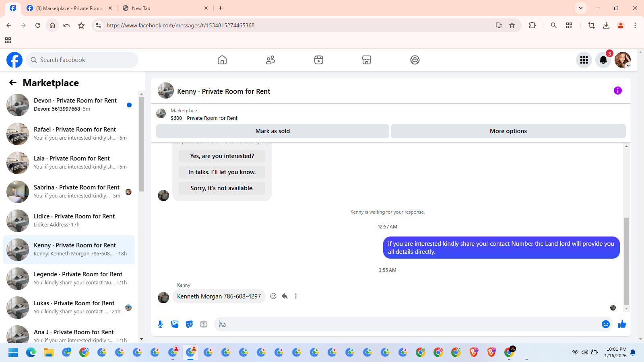This screenshot has height=362, width=644.
Task: Launch Microsoft Edge from the taskbar
Action: coord(31,353)
